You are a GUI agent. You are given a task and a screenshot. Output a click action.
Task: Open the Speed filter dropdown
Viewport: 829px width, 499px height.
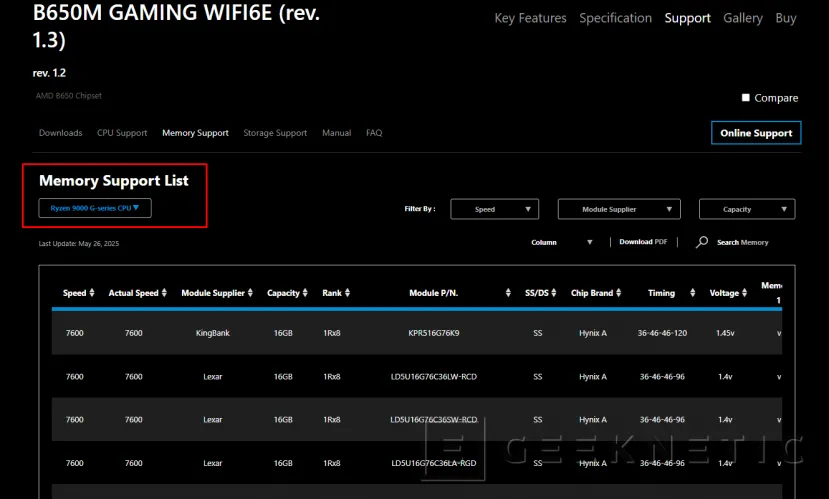click(x=495, y=209)
